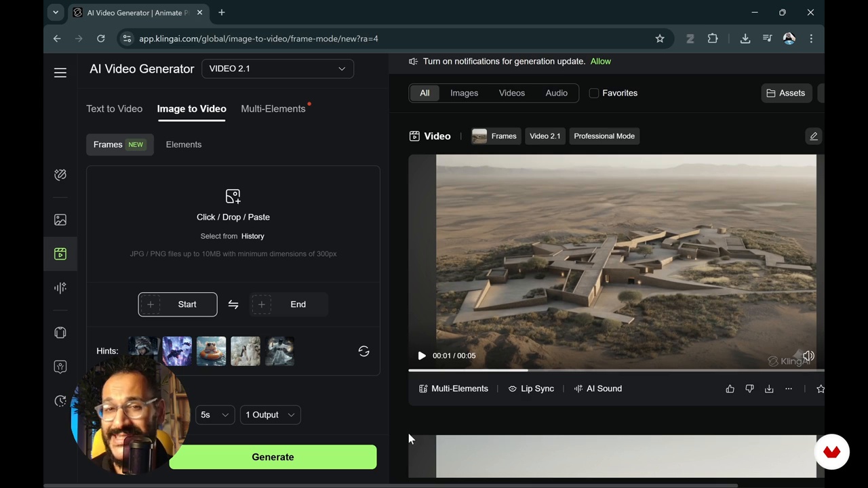
Task: Open the media control icon in Chrome toolbar
Action: (x=767, y=39)
